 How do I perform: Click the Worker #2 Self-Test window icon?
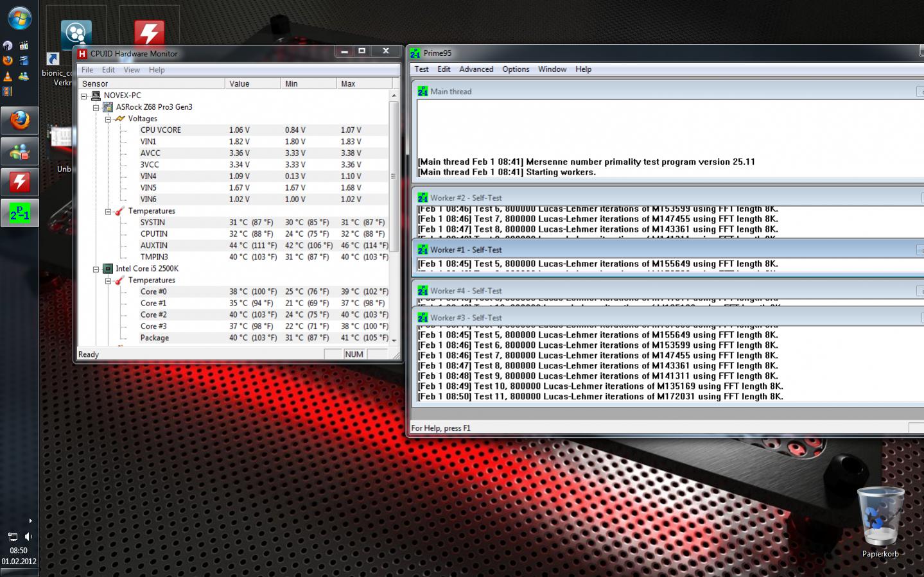point(423,198)
